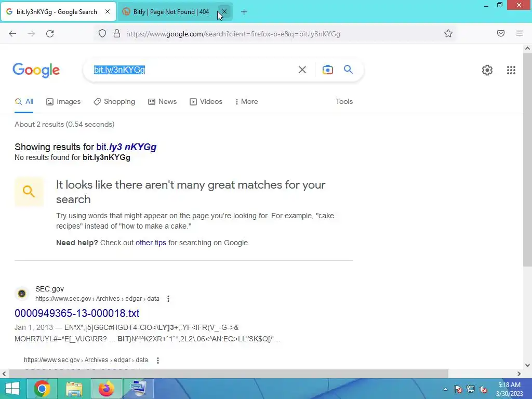Open the Windows Start menu
532x399 pixels.
click(x=12, y=389)
